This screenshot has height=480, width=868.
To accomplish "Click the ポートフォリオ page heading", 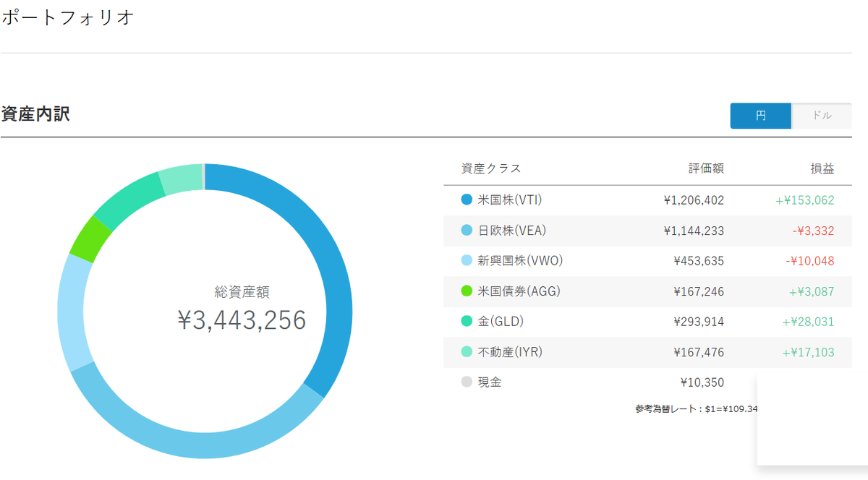I will click(x=67, y=18).
